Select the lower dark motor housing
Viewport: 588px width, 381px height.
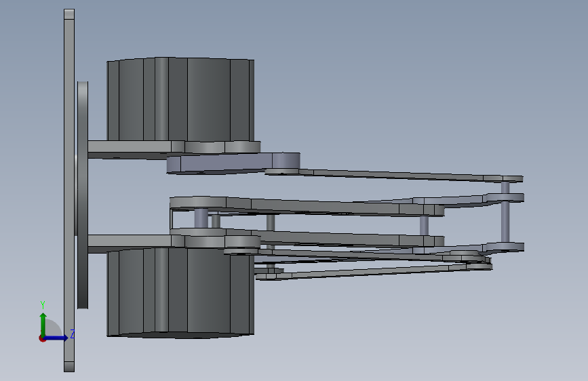(x=180, y=294)
